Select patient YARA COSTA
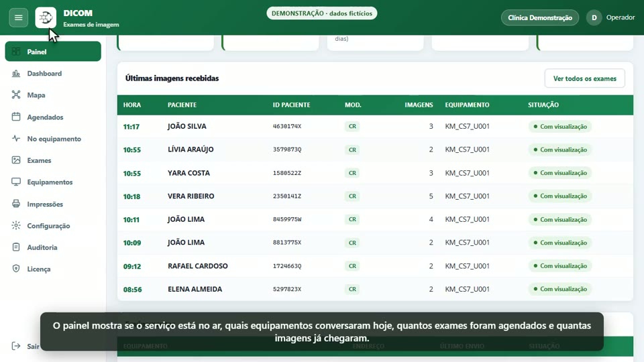This screenshot has width=644, height=362. 189,173
